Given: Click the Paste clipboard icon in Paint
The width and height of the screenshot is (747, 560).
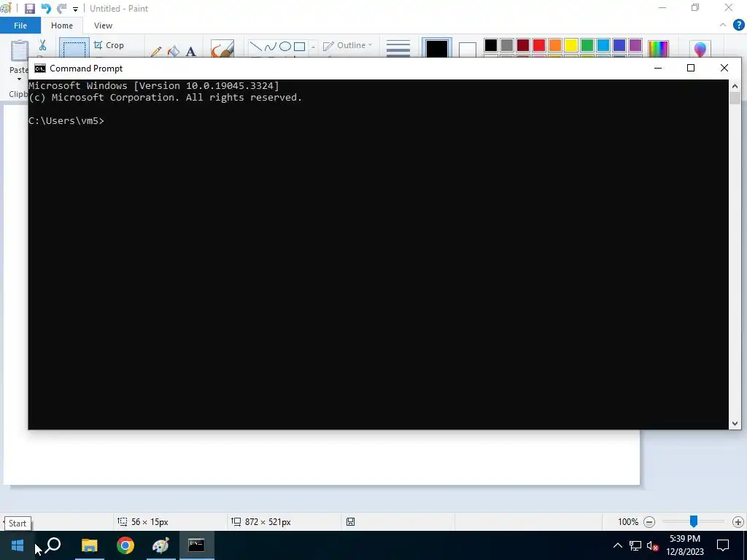Looking at the screenshot, I should click(19, 51).
